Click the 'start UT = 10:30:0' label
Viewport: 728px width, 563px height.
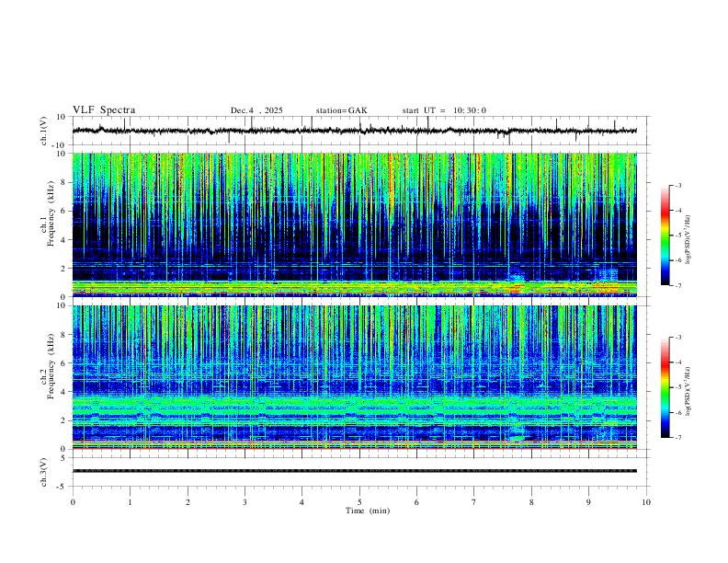point(444,110)
